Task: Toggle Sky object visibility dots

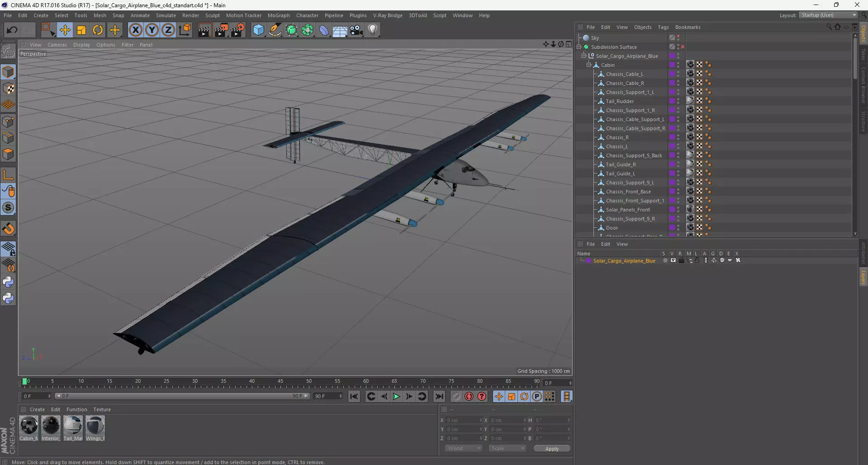Action: pyautogui.click(x=678, y=38)
